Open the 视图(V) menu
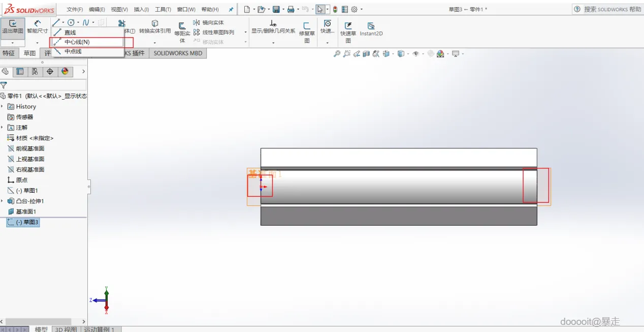Viewport: 644px width, 332px height. click(x=119, y=10)
